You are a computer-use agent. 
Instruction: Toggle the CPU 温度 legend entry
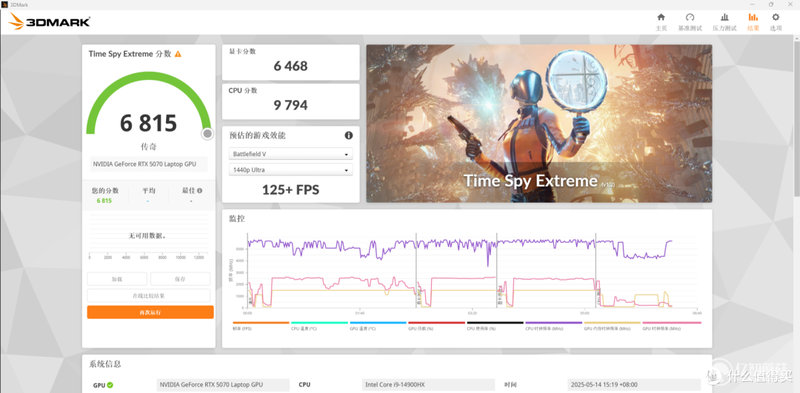319,326
